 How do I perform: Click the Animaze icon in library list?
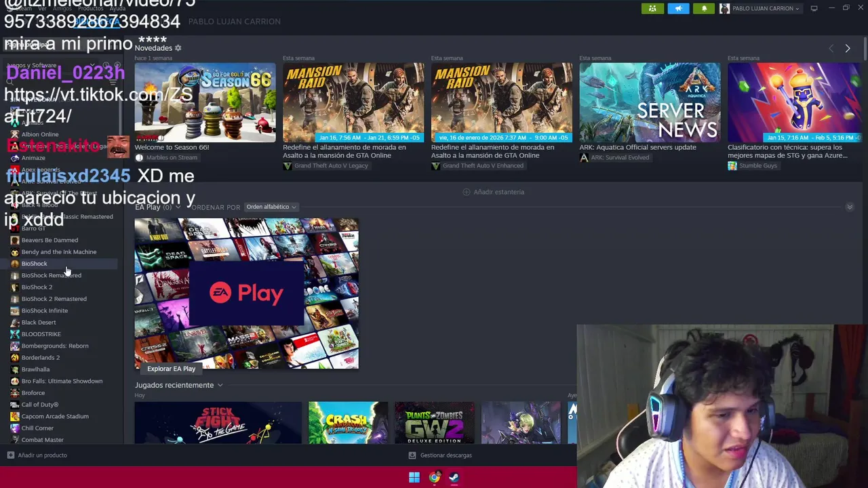tap(15, 158)
